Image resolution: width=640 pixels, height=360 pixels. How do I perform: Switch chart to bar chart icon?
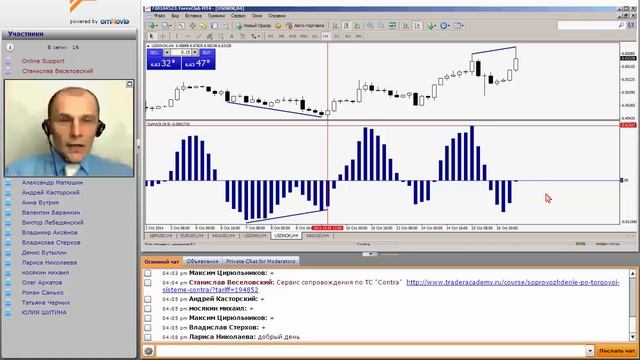click(x=335, y=26)
